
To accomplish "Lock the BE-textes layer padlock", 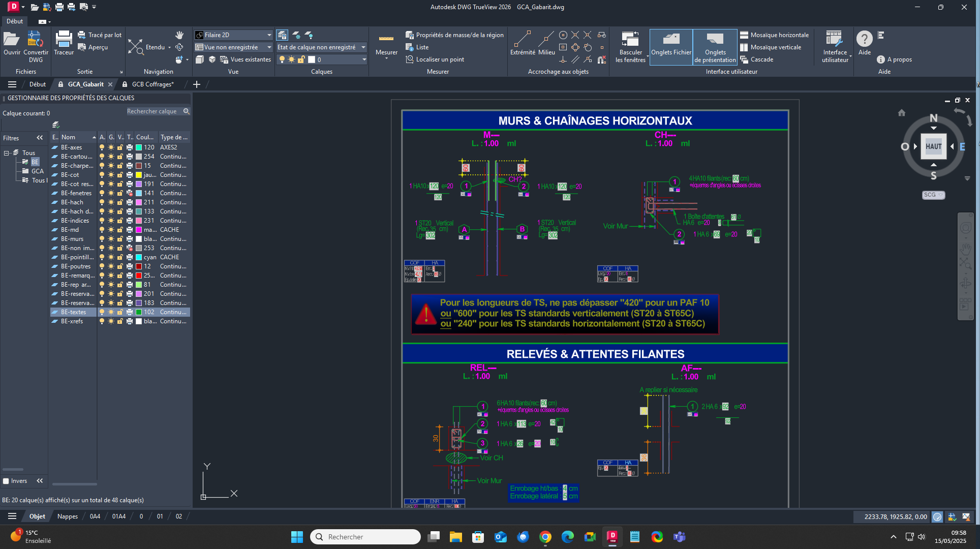I will [x=120, y=312].
